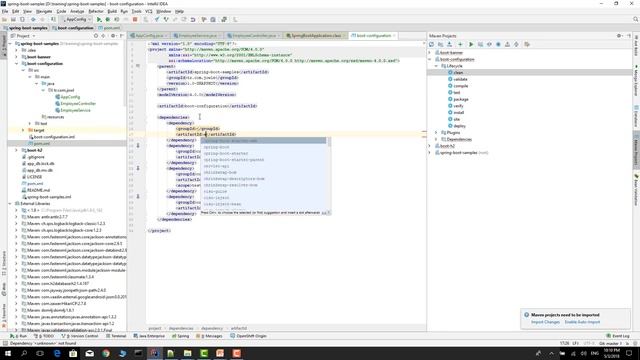
Task: Open the Windows Start menu
Action: tap(7, 353)
